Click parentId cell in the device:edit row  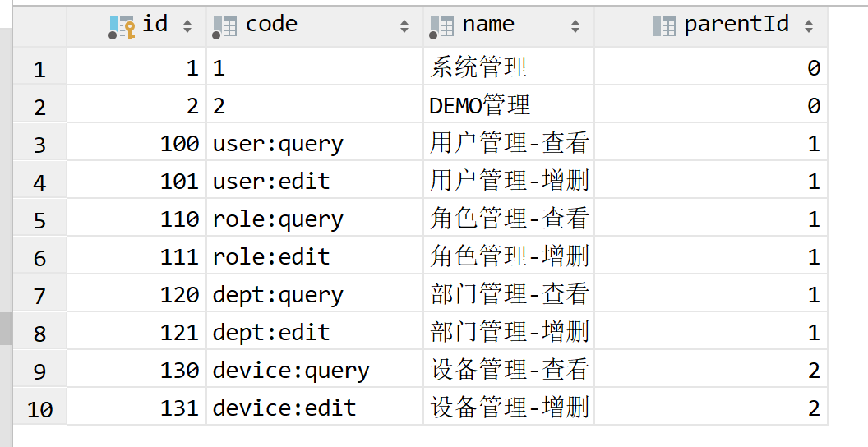point(711,408)
